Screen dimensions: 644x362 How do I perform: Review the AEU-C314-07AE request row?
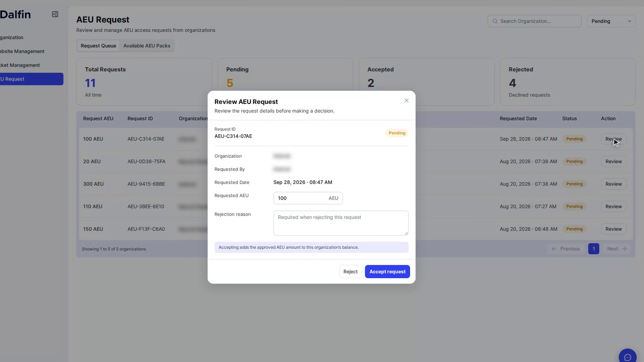(x=613, y=139)
